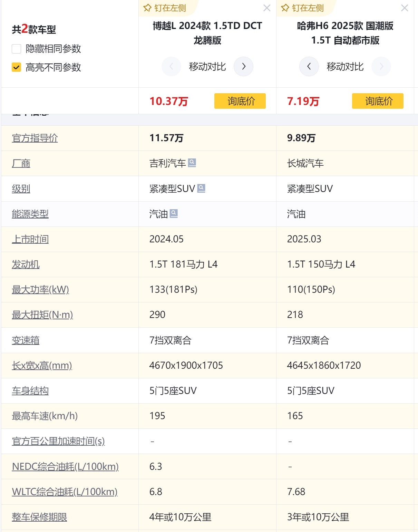Click 9.89万 official guide price
The height and width of the screenshot is (532, 418).
tap(301, 138)
